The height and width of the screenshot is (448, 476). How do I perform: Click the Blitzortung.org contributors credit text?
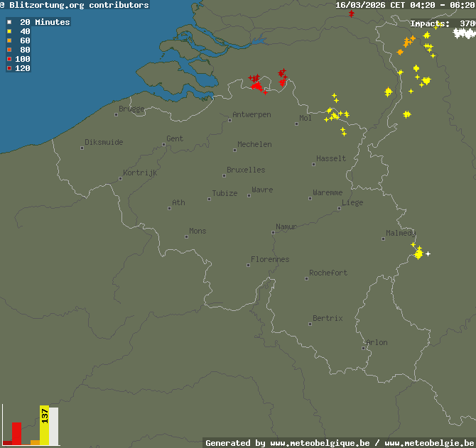(x=78, y=5)
